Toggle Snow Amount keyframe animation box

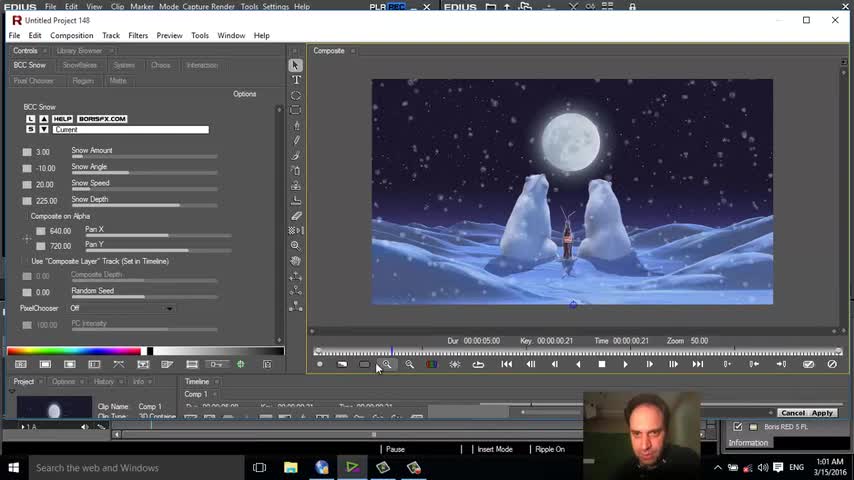[27, 152]
